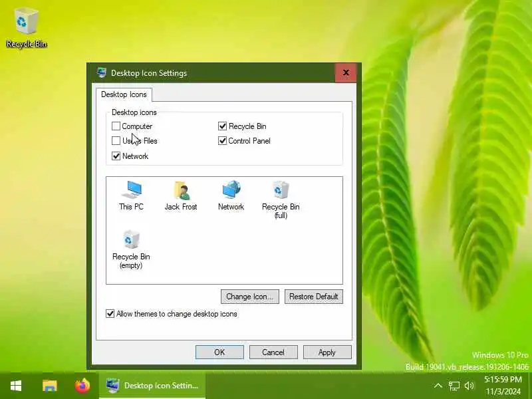Select the Jack Frost user folder icon

coord(181,196)
